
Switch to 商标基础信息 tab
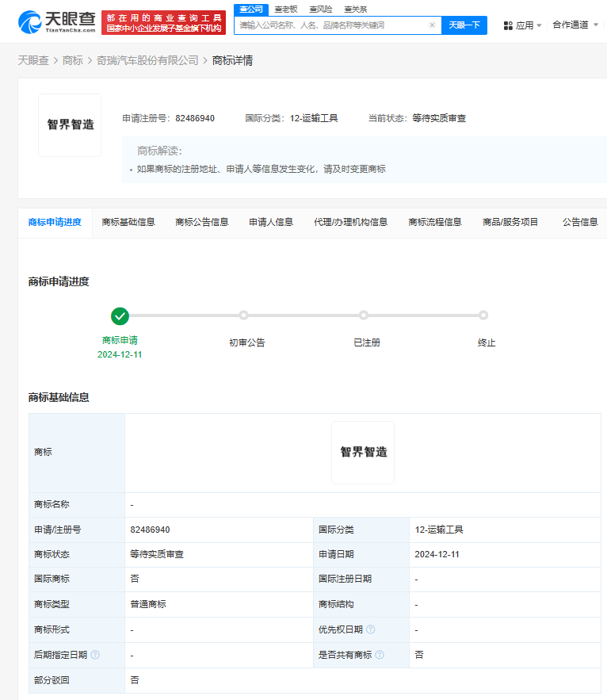point(128,222)
